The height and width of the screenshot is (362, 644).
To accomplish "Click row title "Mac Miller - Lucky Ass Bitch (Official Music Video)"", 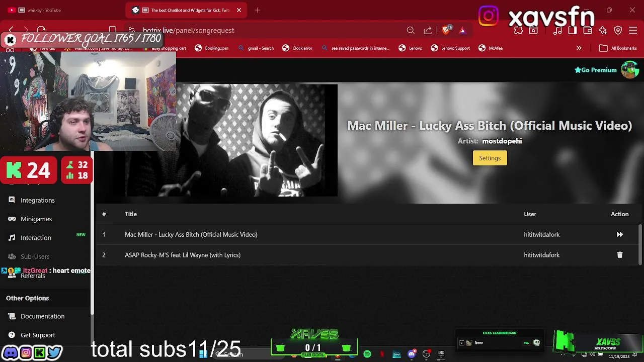I will click(x=191, y=235).
